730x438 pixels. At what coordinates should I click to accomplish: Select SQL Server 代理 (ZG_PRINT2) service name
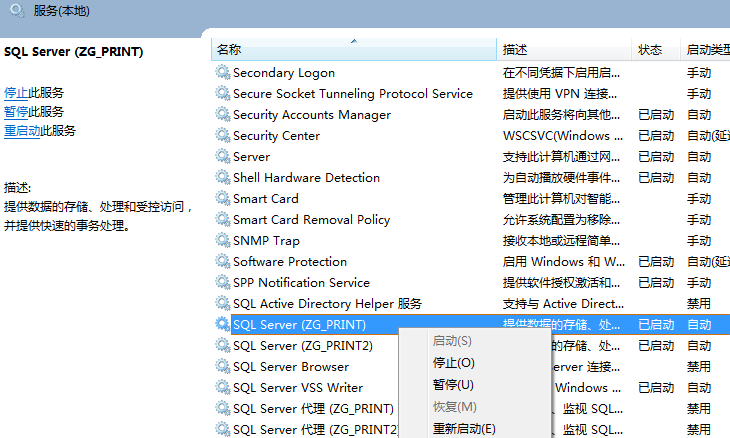pos(316,429)
